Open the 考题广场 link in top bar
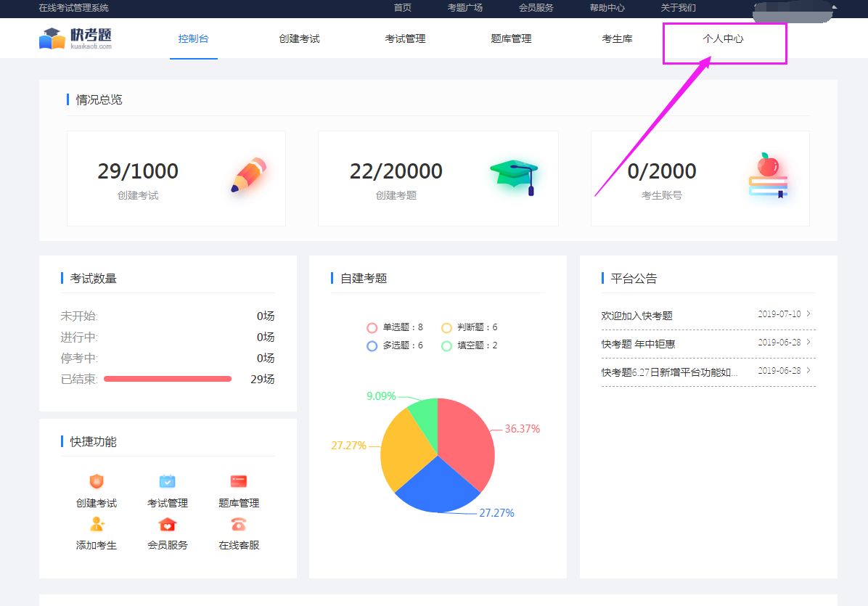The image size is (868, 606). [x=465, y=8]
